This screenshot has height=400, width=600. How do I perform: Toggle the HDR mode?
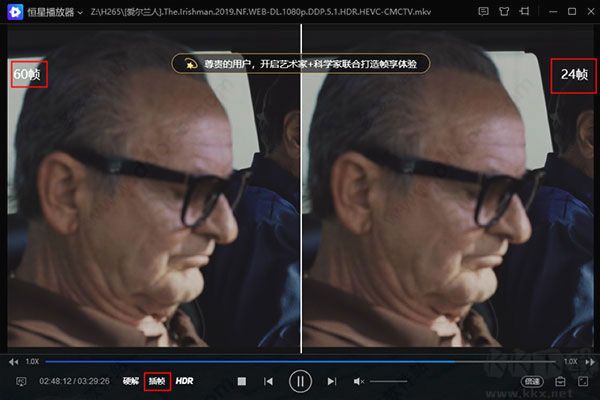tap(184, 381)
